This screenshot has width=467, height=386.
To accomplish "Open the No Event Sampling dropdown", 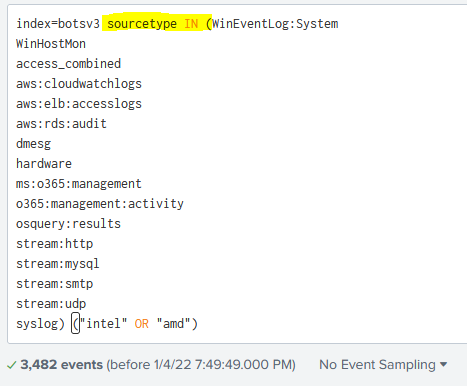I will (383, 365).
